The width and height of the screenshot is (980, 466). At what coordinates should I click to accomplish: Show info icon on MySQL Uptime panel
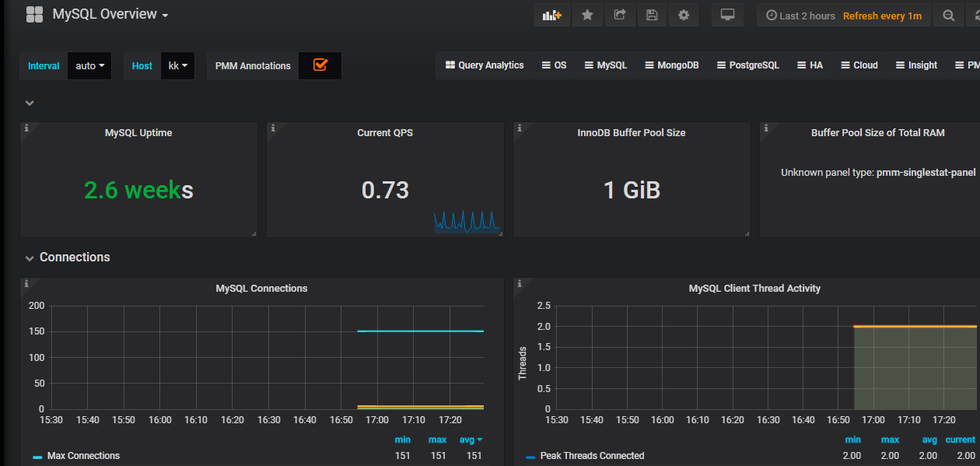click(x=26, y=128)
